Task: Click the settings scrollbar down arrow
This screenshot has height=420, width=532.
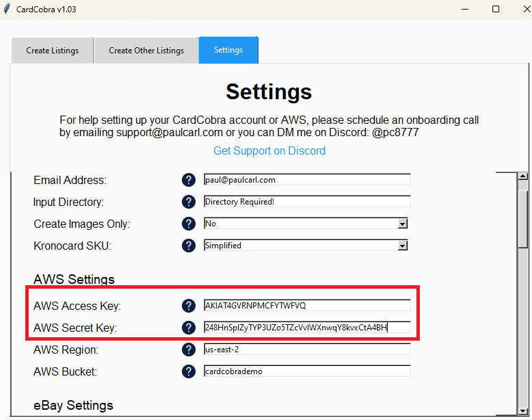Action: [x=523, y=411]
